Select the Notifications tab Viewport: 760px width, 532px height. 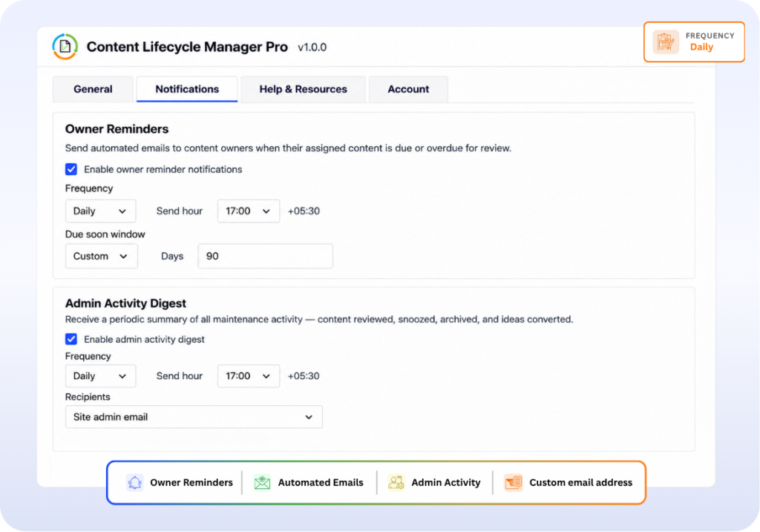187,89
